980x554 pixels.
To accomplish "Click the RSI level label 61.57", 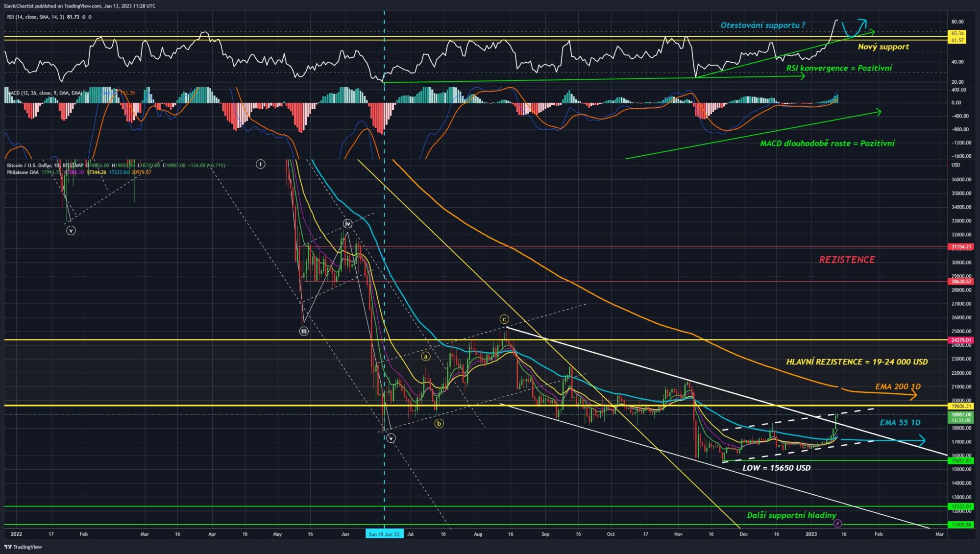I will tap(957, 40).
